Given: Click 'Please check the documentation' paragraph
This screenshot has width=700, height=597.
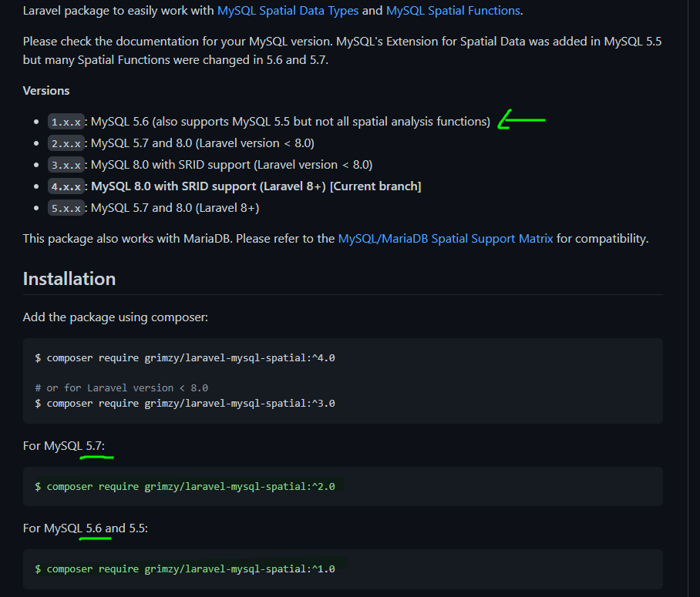Looking at the screenshot, I should click(x=342, y=50).
